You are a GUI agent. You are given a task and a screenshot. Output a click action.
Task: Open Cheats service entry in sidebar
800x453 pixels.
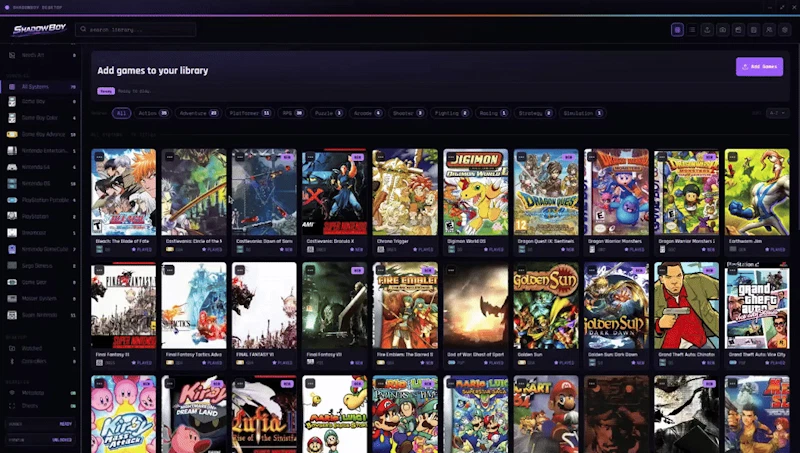(x=41, y=406)
